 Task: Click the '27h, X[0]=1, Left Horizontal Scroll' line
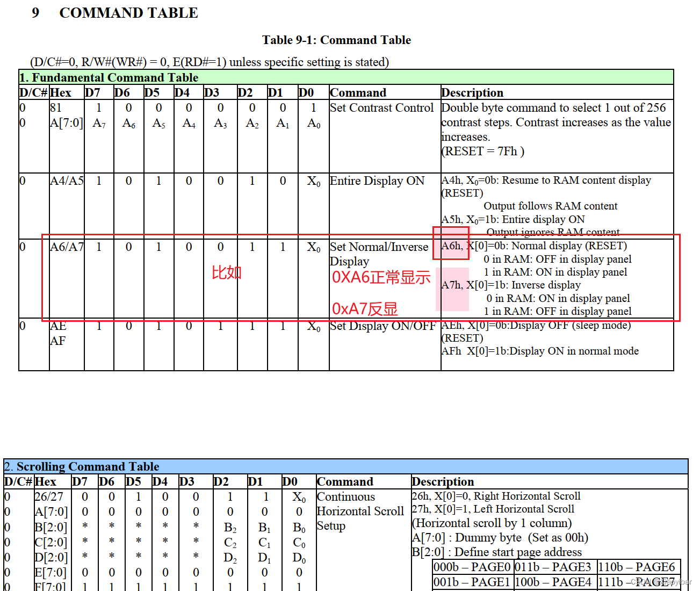tap(493, 509)
